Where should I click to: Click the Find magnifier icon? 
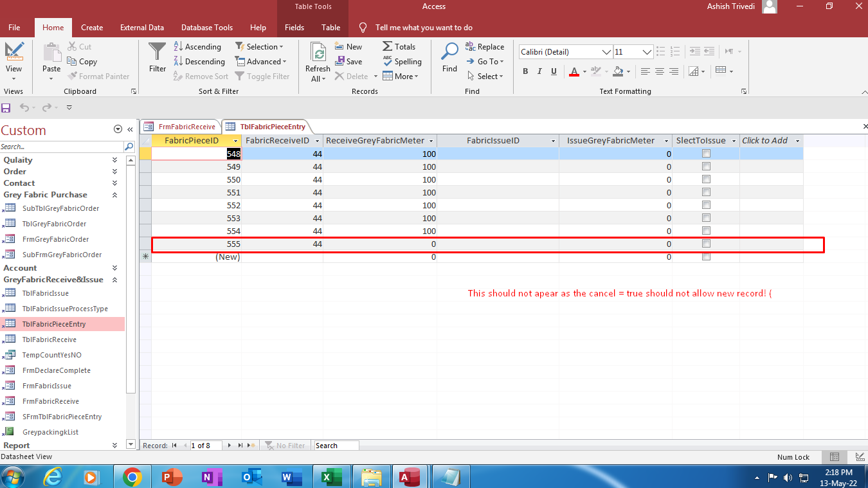449,51
